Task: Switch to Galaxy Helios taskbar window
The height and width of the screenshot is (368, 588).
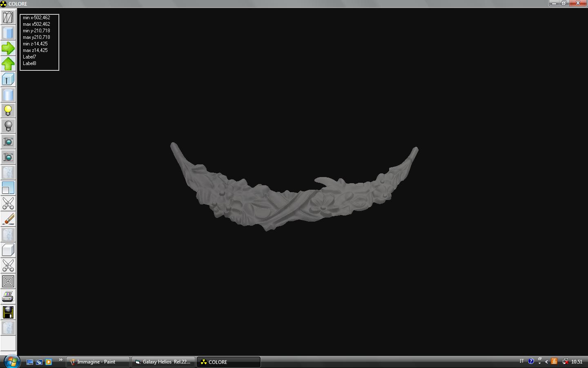Action: tap(163, 362)
